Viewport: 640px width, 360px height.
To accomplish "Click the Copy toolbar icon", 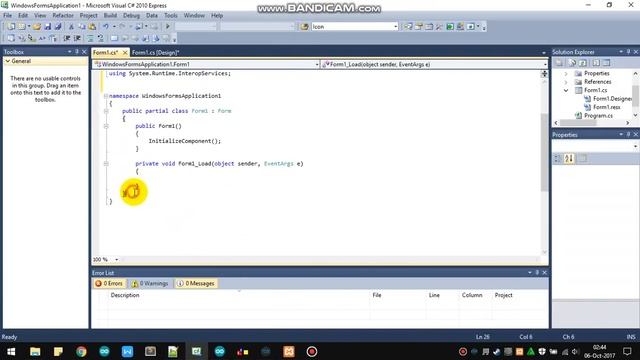I will pyautogui.click(x=82, y=27).
